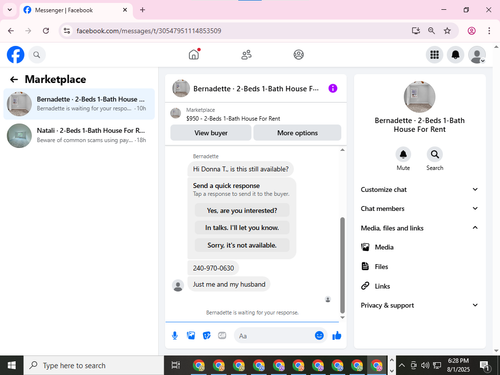Open the Chrome three-dot menu

click(x=489, y=31)
